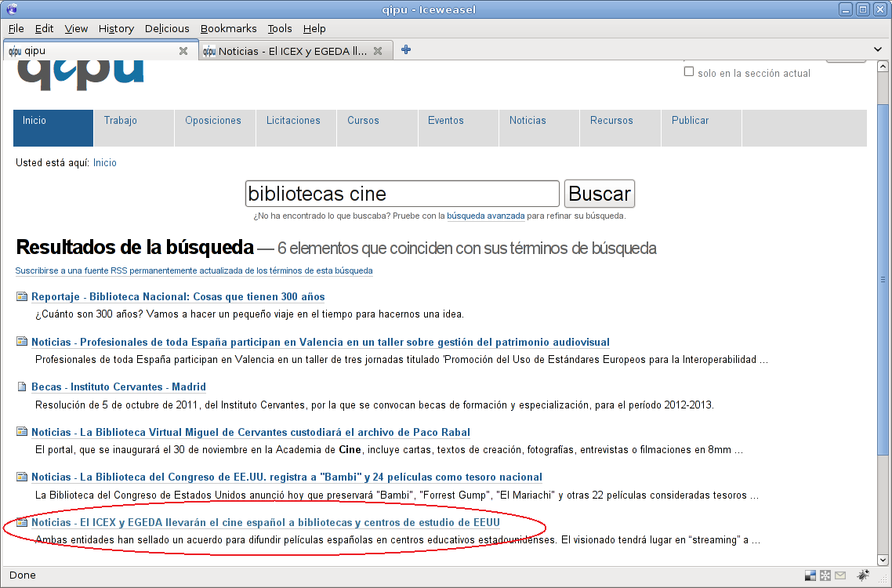Close the Noticias - El ICEX y EGEDA tab
Image resolution: width=892 pixels, height=588 pixels.
378,51
